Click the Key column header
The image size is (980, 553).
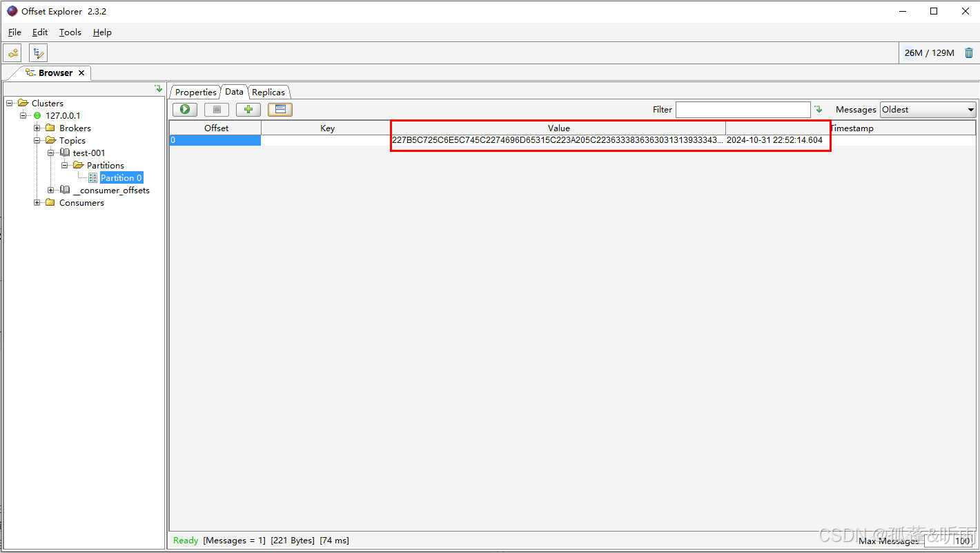pyautogui.click(x=327, y=128)
